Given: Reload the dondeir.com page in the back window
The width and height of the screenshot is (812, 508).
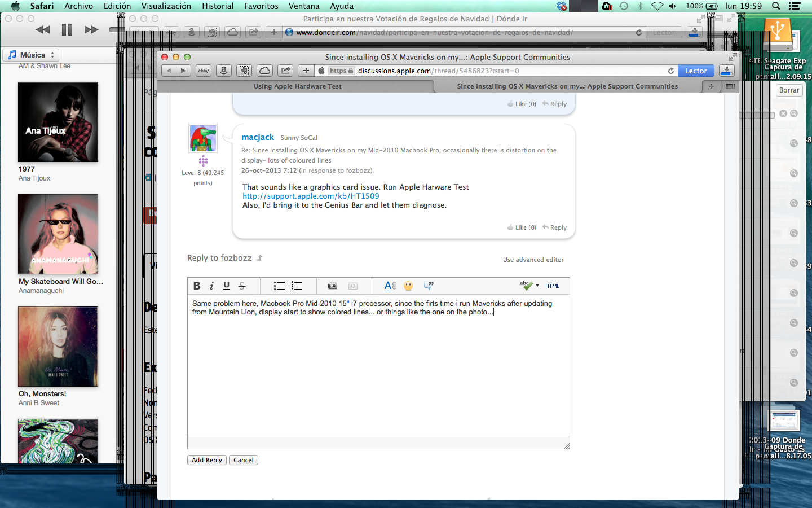Looking at the screenshot, I should pyautogui.click(x=639, y=32).
